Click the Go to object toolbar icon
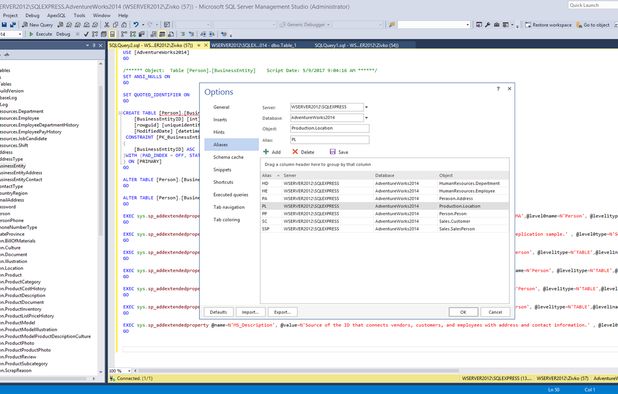This screenshot has width=618, height=394. pyautogui.click(x=579, y=25)
